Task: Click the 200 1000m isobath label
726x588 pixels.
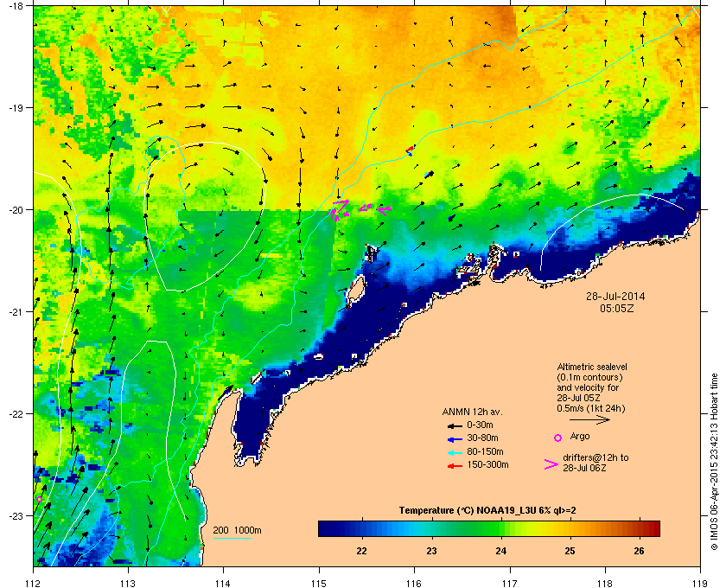Action: [237, 531]
